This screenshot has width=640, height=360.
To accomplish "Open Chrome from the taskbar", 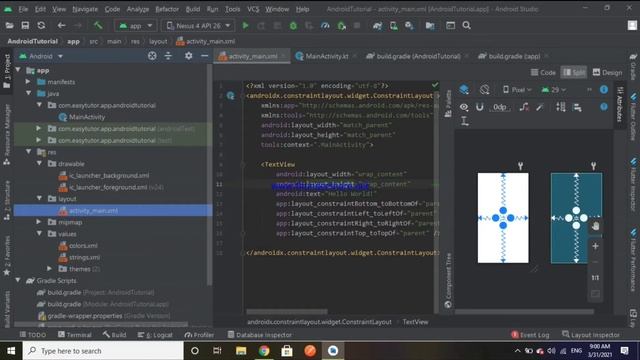I will click(x=264, y=351).
